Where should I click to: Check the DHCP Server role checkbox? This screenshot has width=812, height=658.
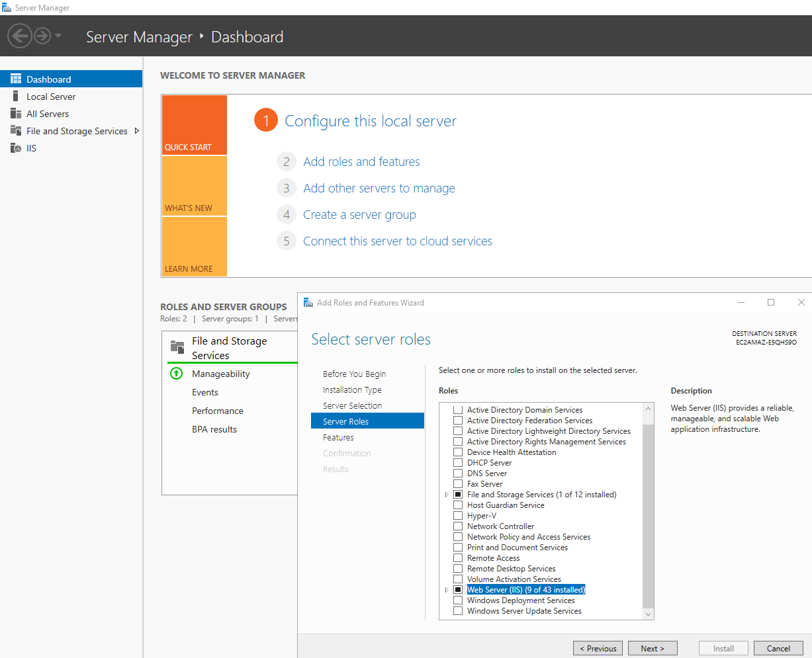click(458, 463)
